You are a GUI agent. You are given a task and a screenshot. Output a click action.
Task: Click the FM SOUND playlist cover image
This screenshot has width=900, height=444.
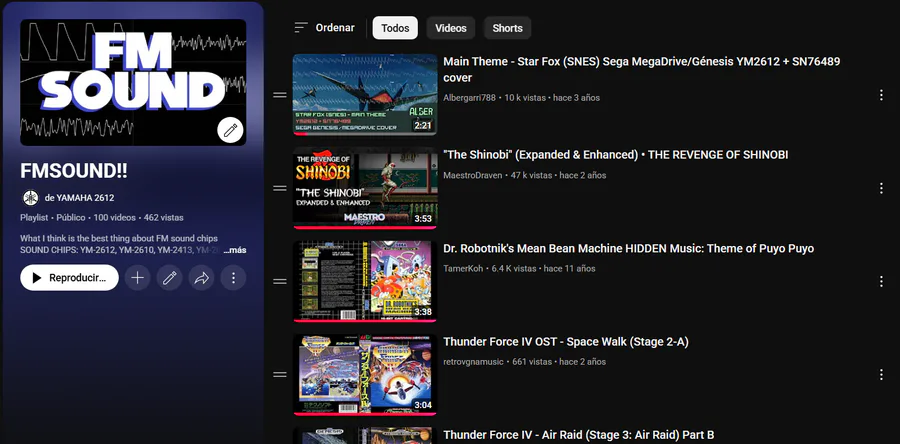pyautogui.click(x=133, y=82)
